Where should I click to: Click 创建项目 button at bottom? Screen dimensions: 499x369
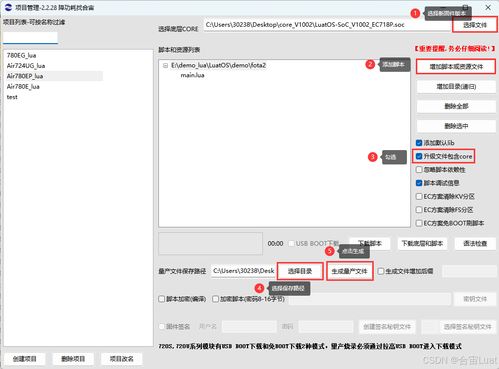(24, 359)
